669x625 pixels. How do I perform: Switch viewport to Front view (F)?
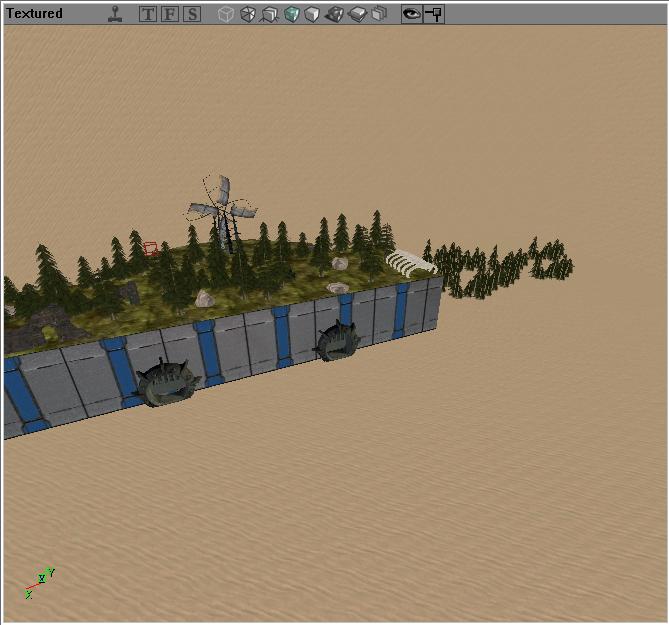click(170, 14)
